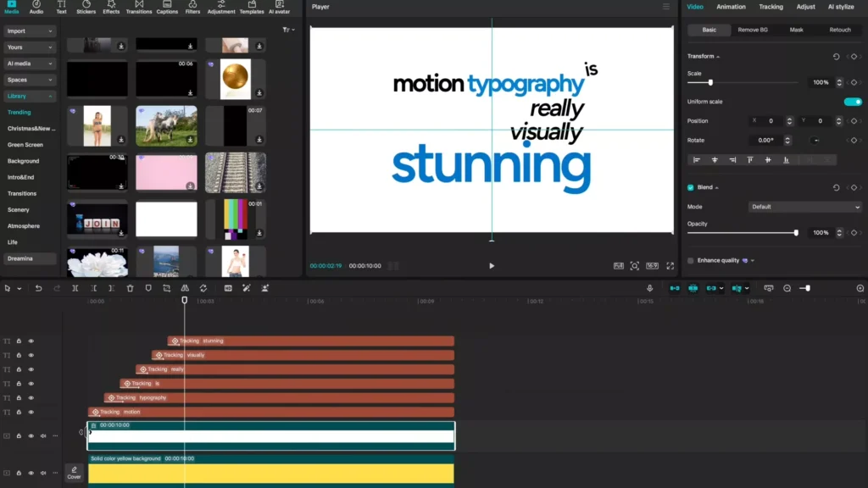Click the undo arrow in timeline toolbar
The image size is (868, 488).
pos(38,288)
